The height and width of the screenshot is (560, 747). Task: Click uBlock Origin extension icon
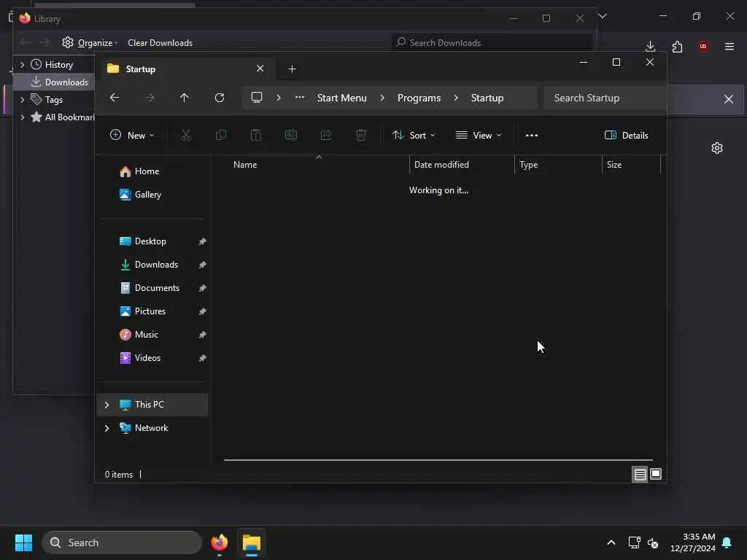703,46
